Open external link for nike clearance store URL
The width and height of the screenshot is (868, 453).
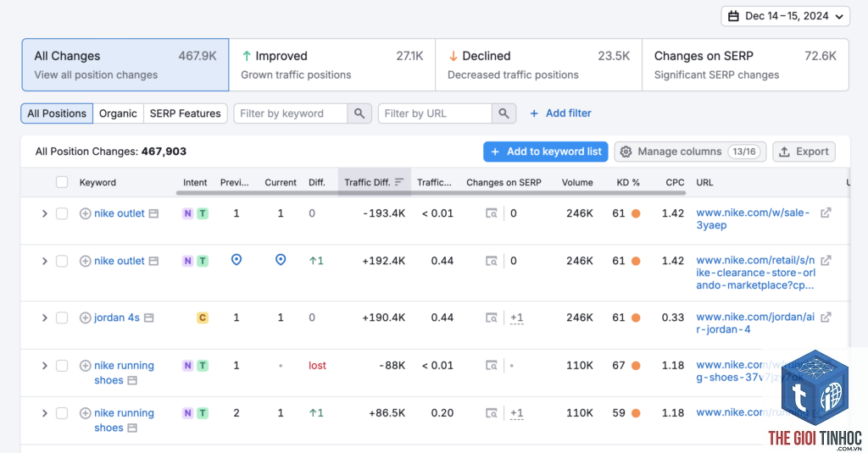(826, 261)
